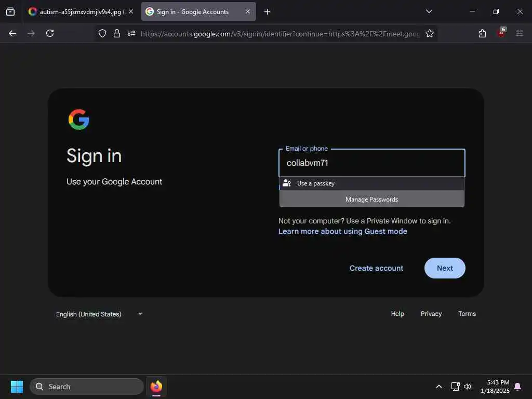This screenshot has height=399, width=532.
Task: Reload the current page
Action: (50, 33)
